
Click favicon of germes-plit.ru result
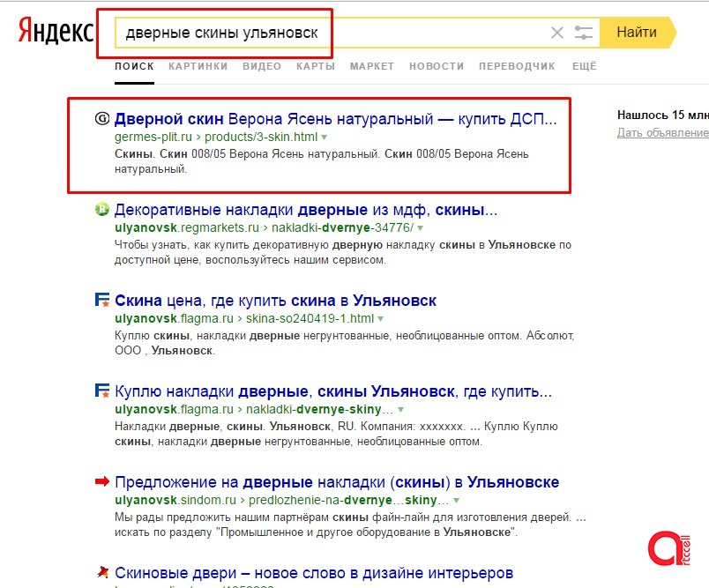click(102, 118)
